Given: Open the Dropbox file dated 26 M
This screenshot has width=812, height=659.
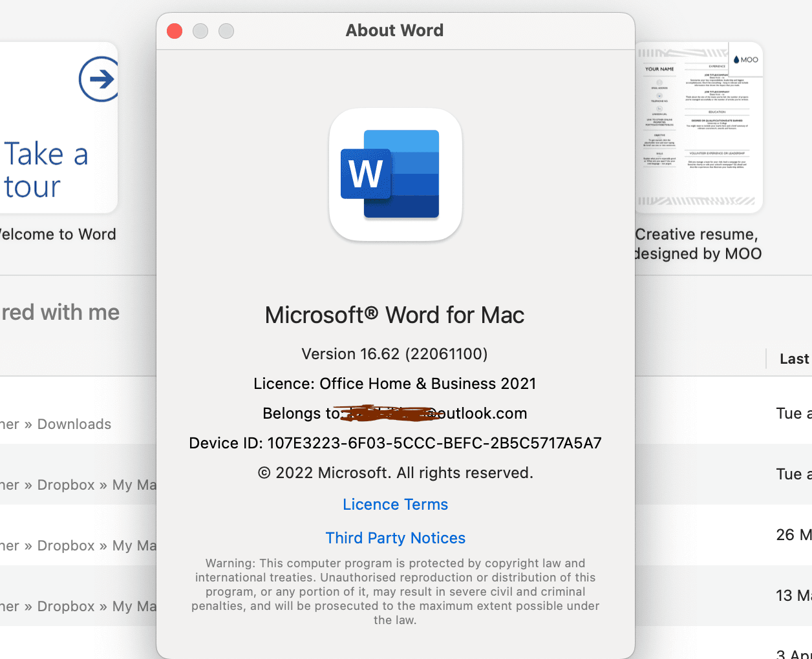Looking at the screenshot, I should coord(78,546).
